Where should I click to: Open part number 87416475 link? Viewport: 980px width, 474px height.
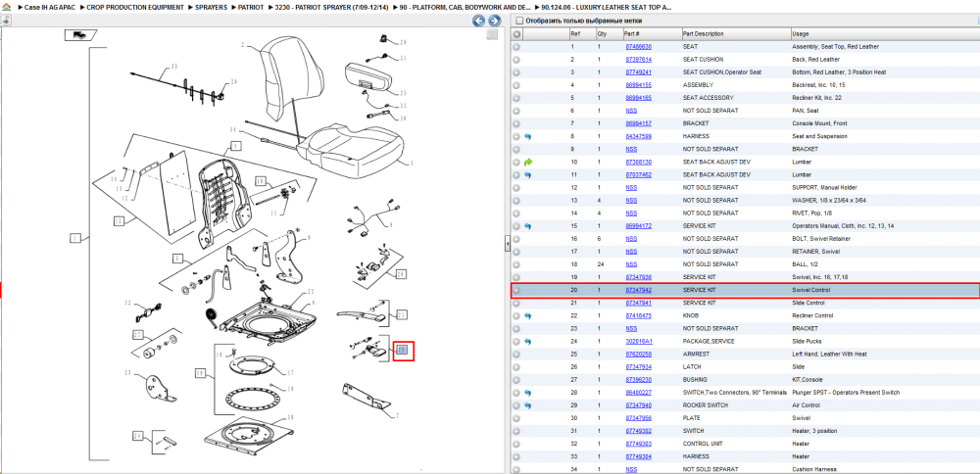pos(639,316)
